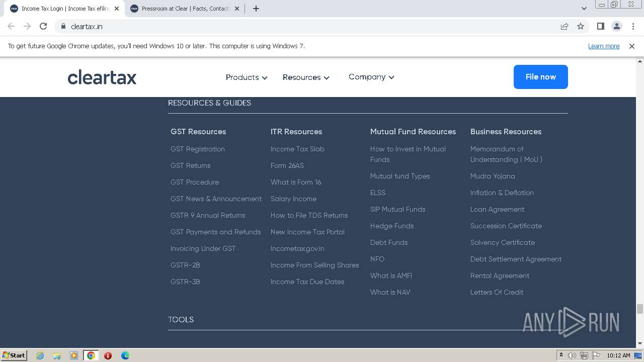
Task: Open GST Payments and Refunds link
Action: point(216,232)
